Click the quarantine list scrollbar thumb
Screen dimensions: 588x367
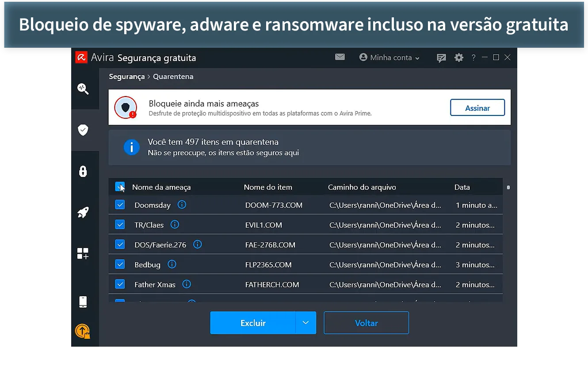click(x=508, y=187)
